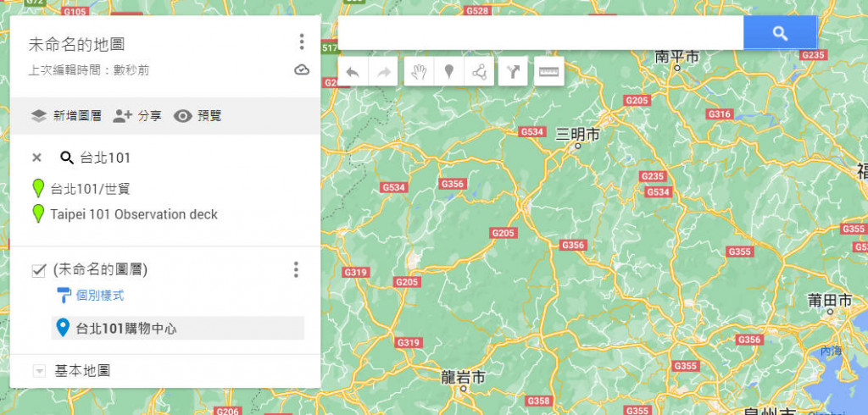Click 南平市 city label on map

tap(676, 57)
